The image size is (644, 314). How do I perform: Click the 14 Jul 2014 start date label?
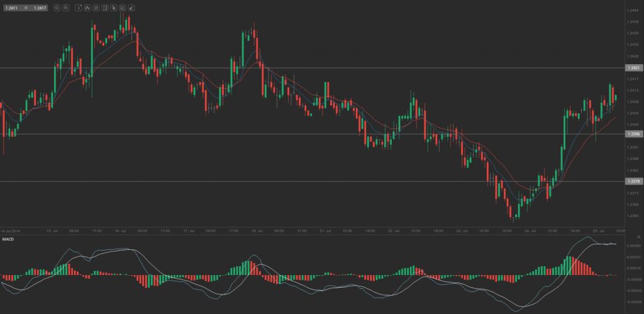[x=11, y=231]
